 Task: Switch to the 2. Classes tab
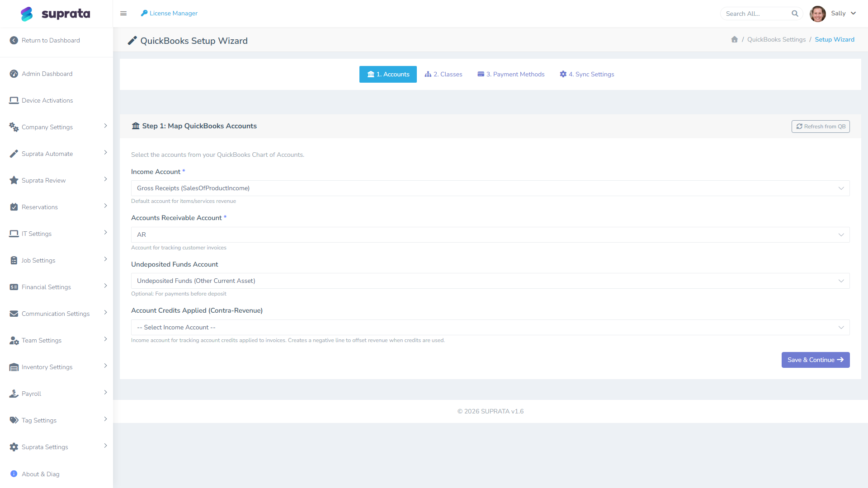(x=443, y=74)
